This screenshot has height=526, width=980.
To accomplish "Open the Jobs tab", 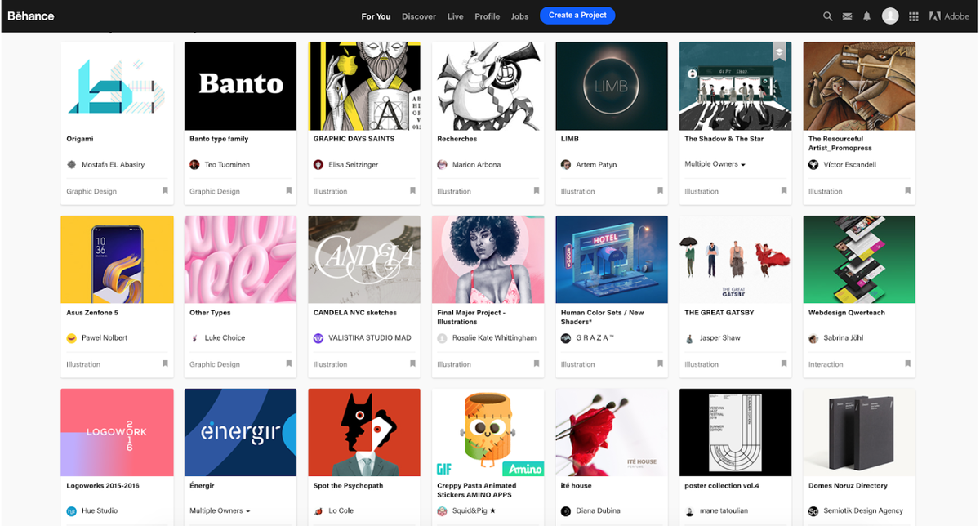I will point(520,16).
